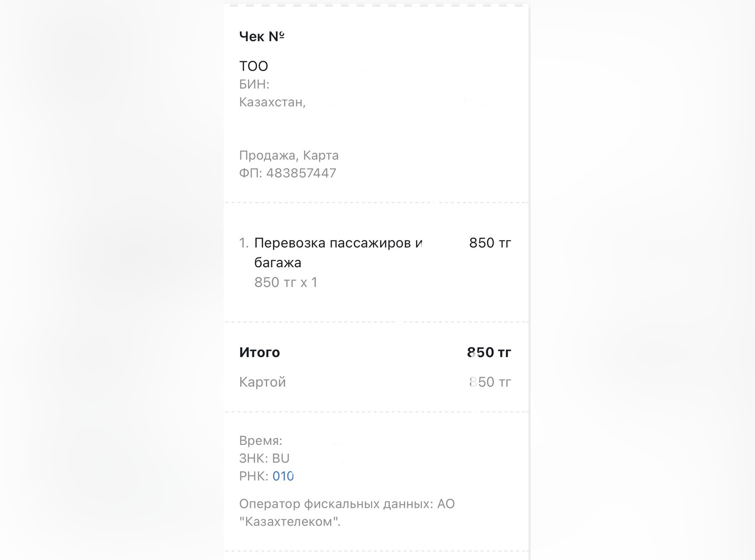Click the card-paid amount 850 тг

(490, 382)
